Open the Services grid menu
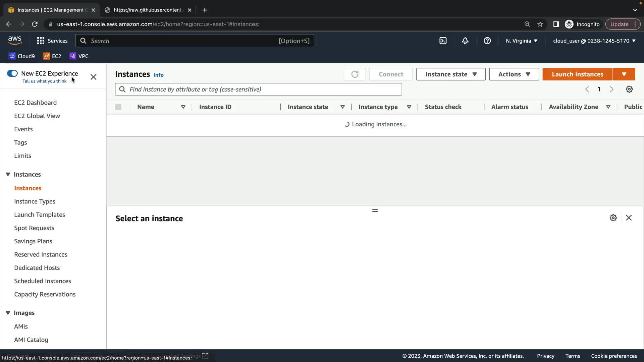This screenshot has height=362, width=644. 52,41
